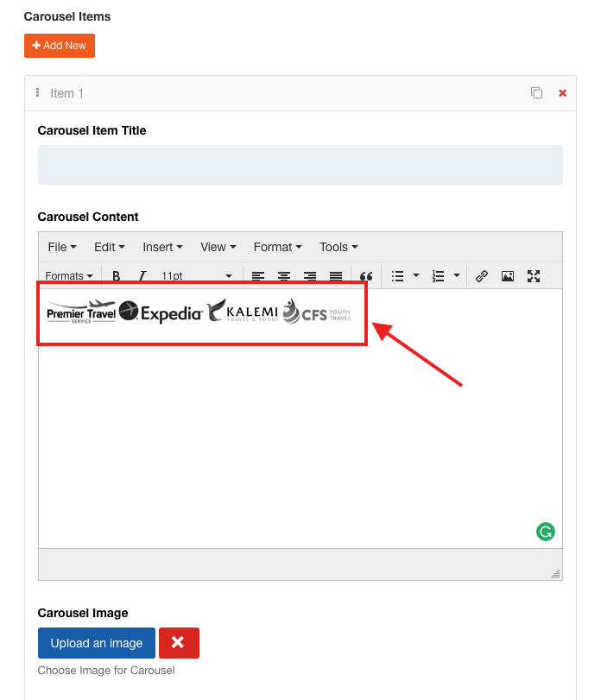Open the File menu in the editor
The height and width of the screenshot is (700, 601).
pyautogui.click(x=62, y=247)
